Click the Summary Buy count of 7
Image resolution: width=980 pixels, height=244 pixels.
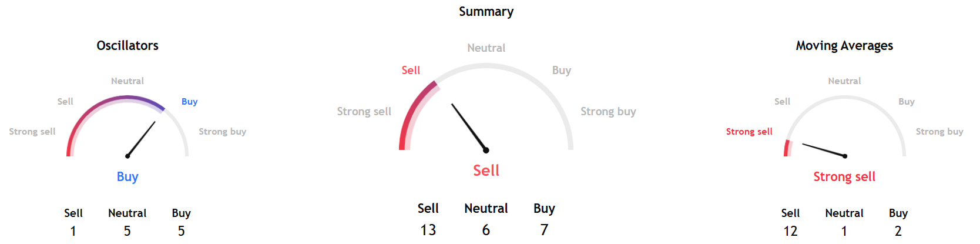pyautogui.click(x=544, y=230)
